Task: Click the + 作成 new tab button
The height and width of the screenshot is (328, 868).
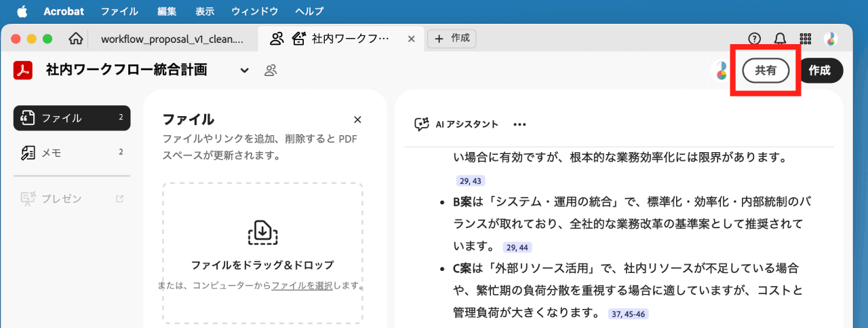Action: (452, 39)
